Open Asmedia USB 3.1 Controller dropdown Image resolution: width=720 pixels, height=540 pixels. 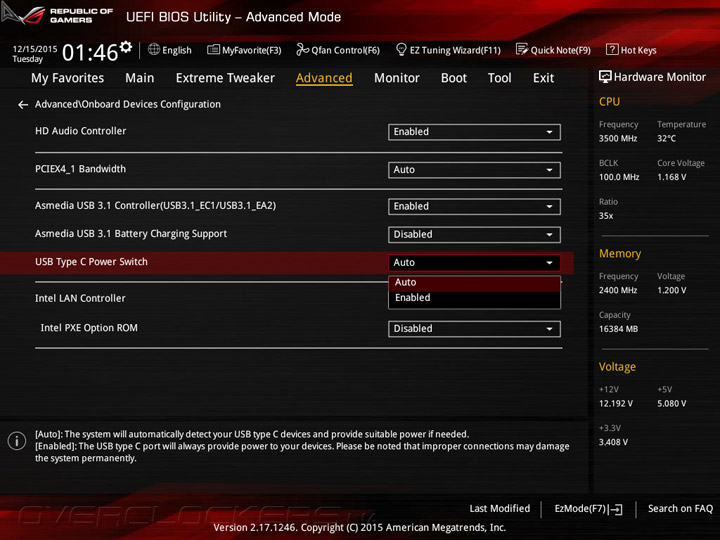click(x=474, y=207)
